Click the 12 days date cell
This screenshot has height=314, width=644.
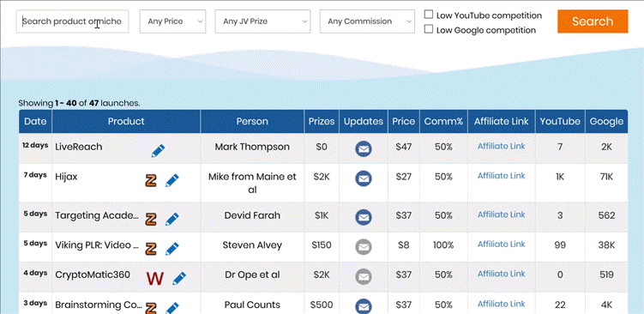point(35,146)
